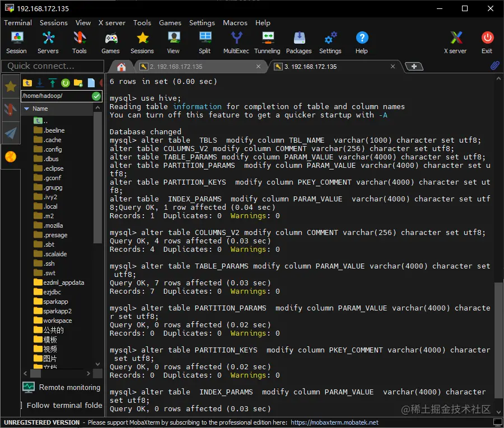Open the Remote monitoring button
This screenshot has height=428, width=504.
point(62,387)
